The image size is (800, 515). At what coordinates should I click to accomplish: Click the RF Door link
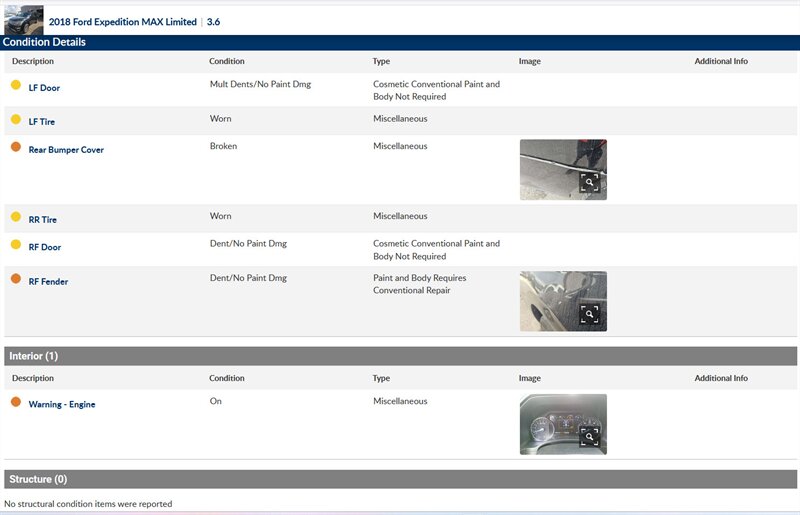pyautogui.click(x=45, y=247)
